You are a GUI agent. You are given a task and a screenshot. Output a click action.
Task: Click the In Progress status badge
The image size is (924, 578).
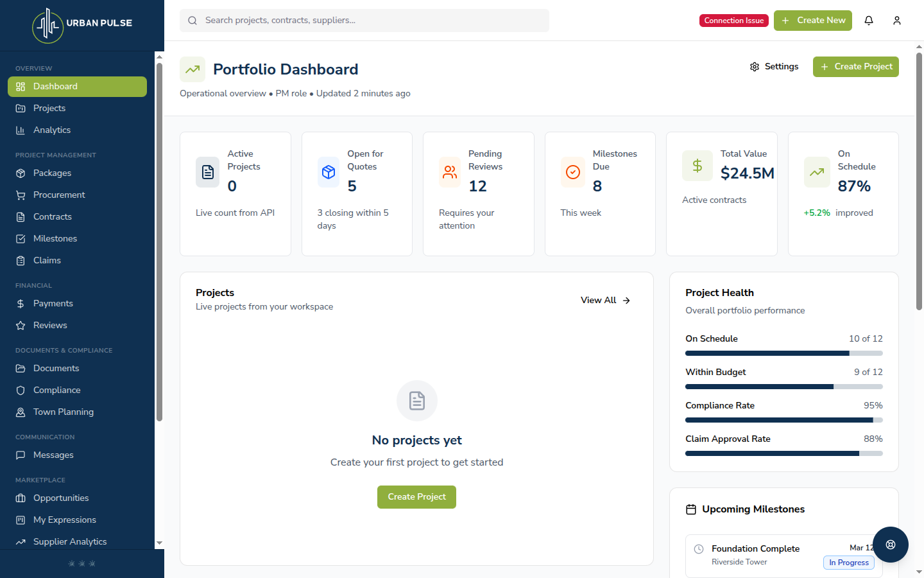tap(849, 563)
